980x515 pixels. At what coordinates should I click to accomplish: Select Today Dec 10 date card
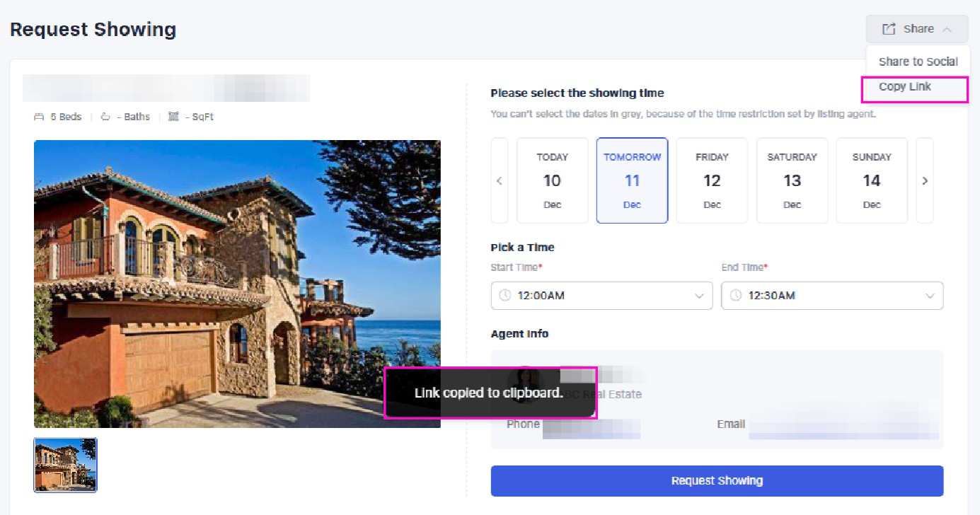tap(553, 180)
